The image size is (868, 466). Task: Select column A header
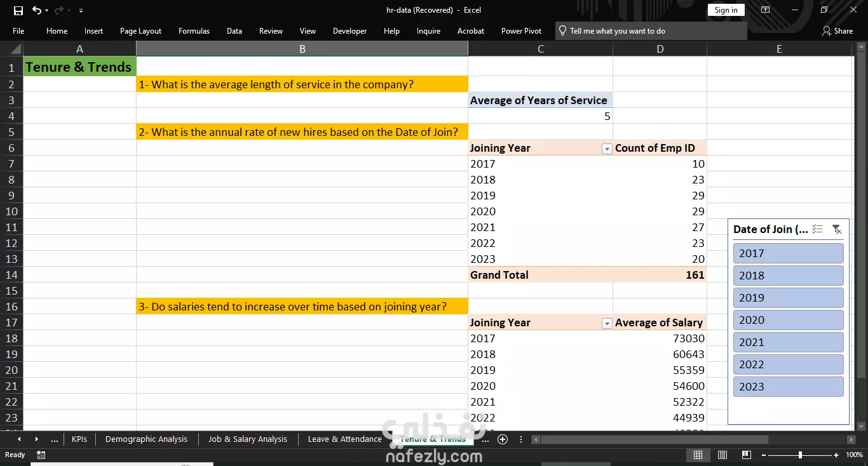[x=79, y=49]
